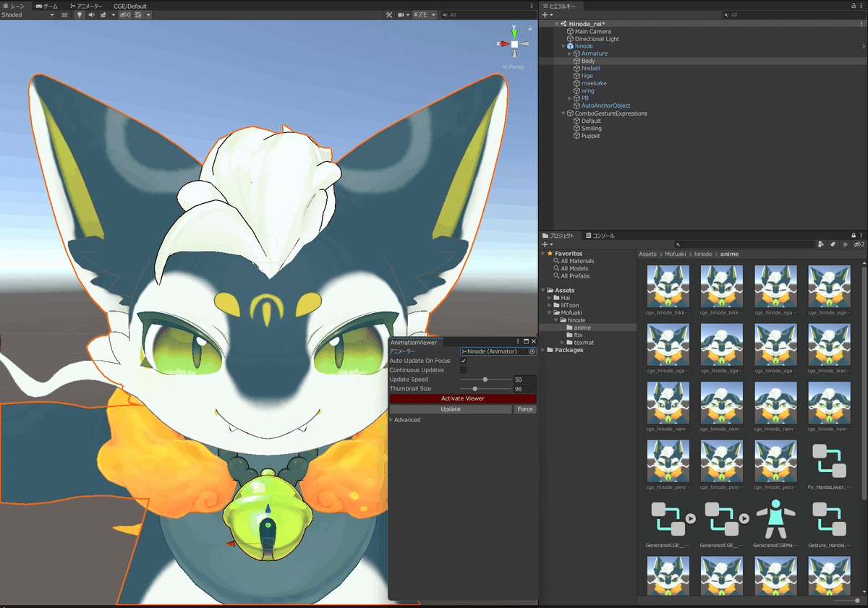Select Main Camera in Hierarchy
Viewport: 868px width, 608px height.
(592, 31)
